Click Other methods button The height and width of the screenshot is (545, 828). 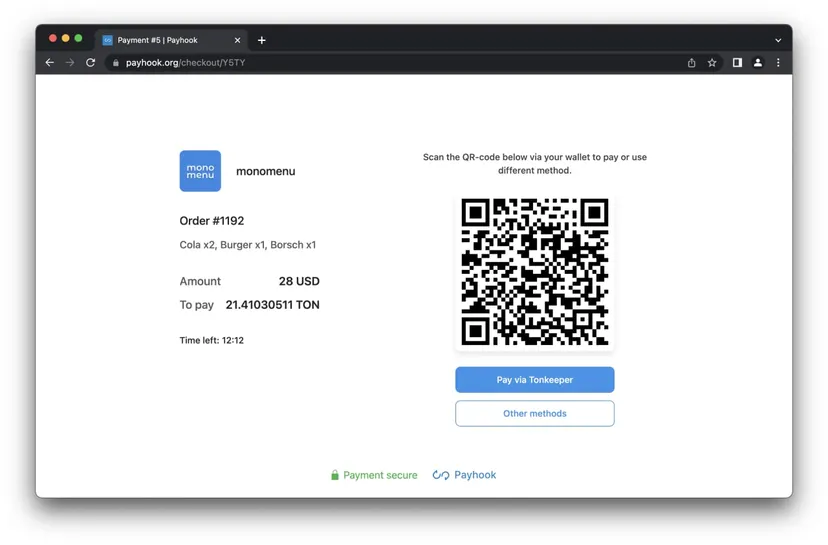534,414
